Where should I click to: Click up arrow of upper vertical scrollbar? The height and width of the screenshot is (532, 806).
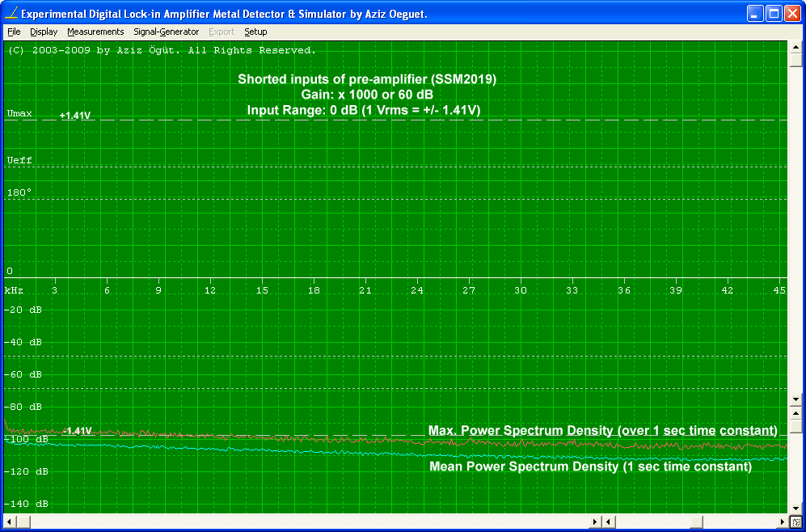(795, 47)
